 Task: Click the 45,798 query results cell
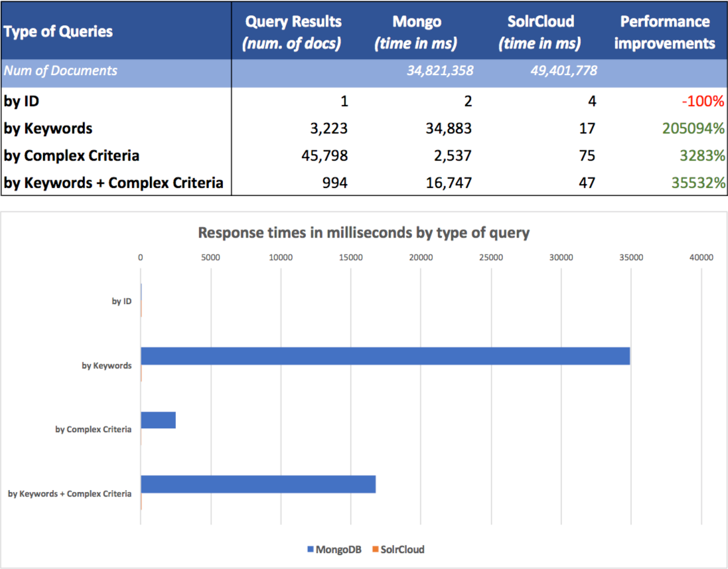point(325,155)
